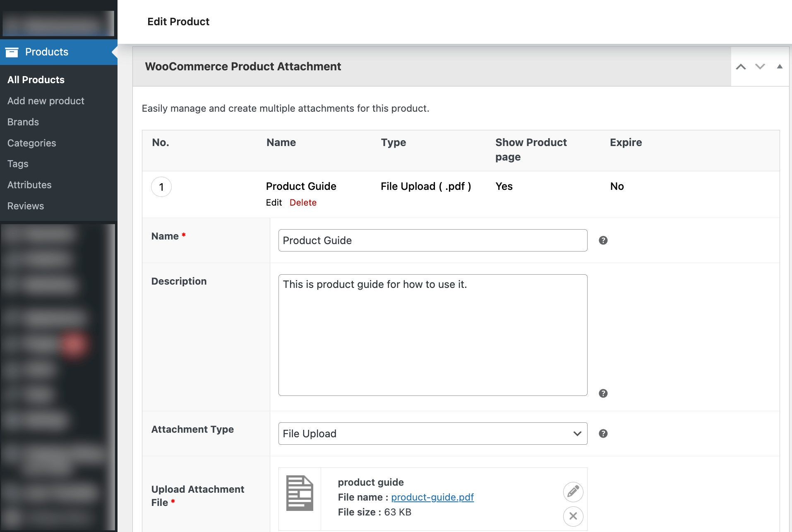
Task: Navigate to Brands in Products menu
Action: (x=23, y=122)
